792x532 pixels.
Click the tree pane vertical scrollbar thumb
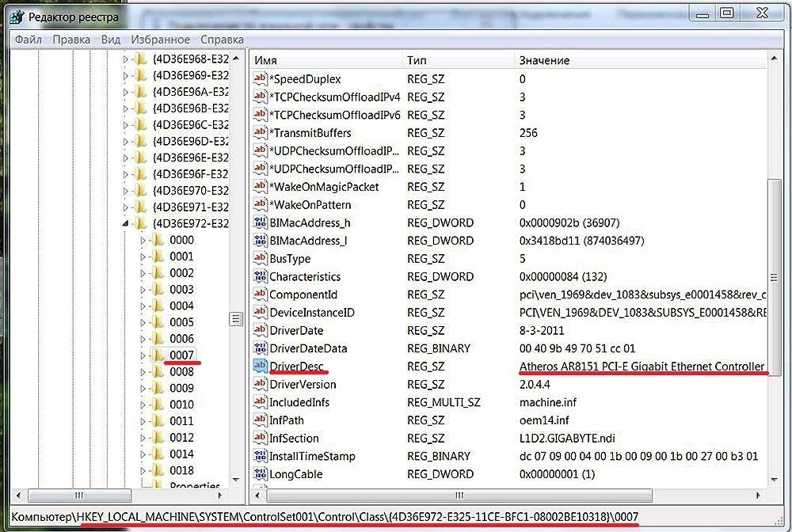point(236,319)
